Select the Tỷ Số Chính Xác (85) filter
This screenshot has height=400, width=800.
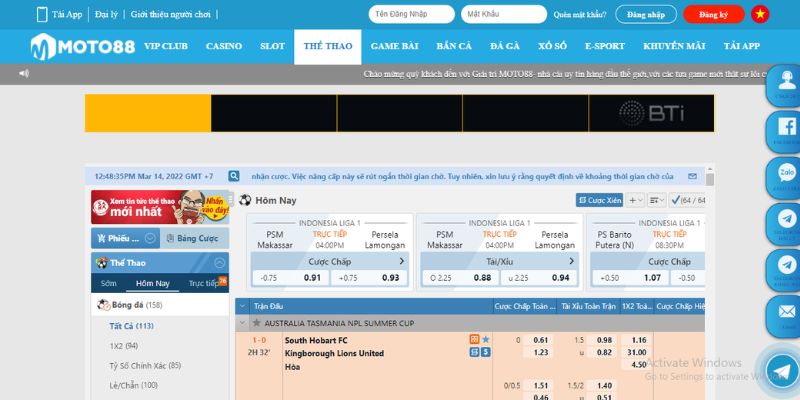pyautogui.click(x=145, y=365)
